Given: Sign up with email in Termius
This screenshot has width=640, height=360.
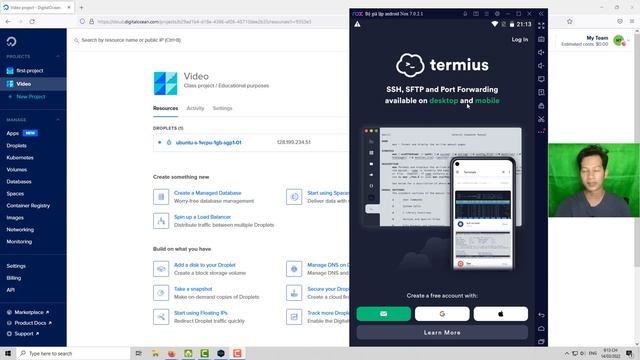Looking at the screenshot, I should pos(384,314).
